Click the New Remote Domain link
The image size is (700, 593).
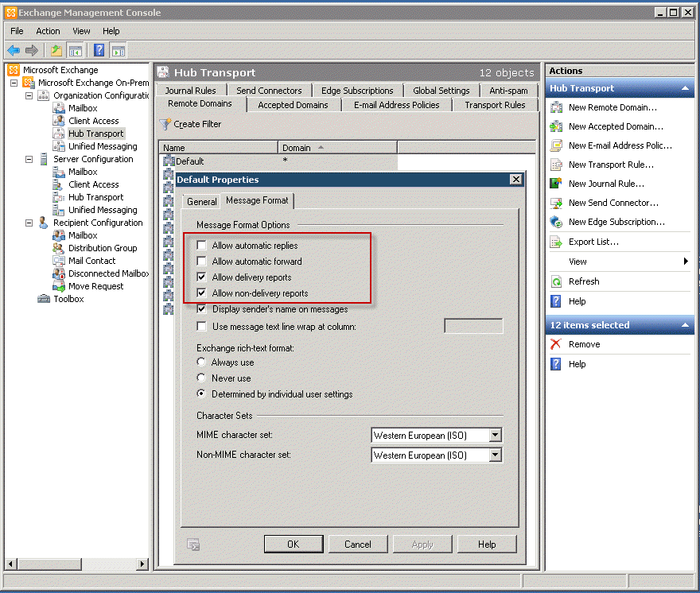click(612, 107)
